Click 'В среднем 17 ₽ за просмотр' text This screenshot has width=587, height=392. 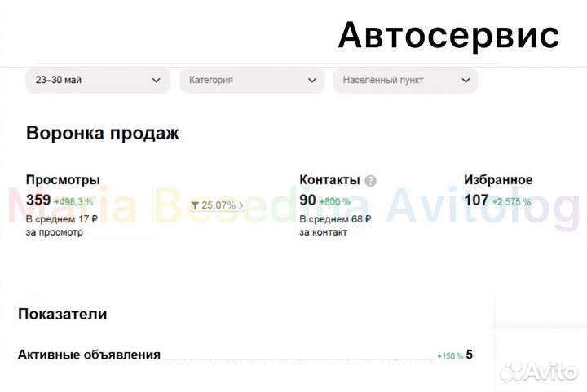[x=62, y=226]
